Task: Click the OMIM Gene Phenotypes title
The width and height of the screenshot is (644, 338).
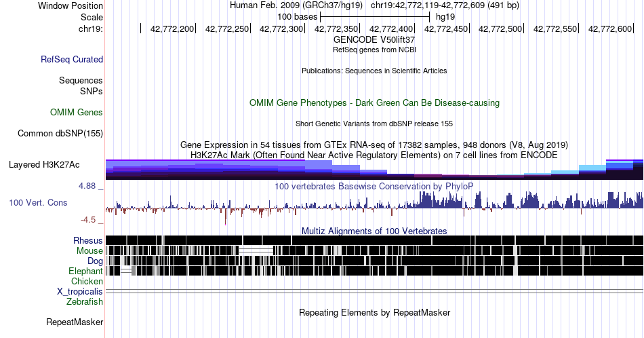Action: (374, 102)
